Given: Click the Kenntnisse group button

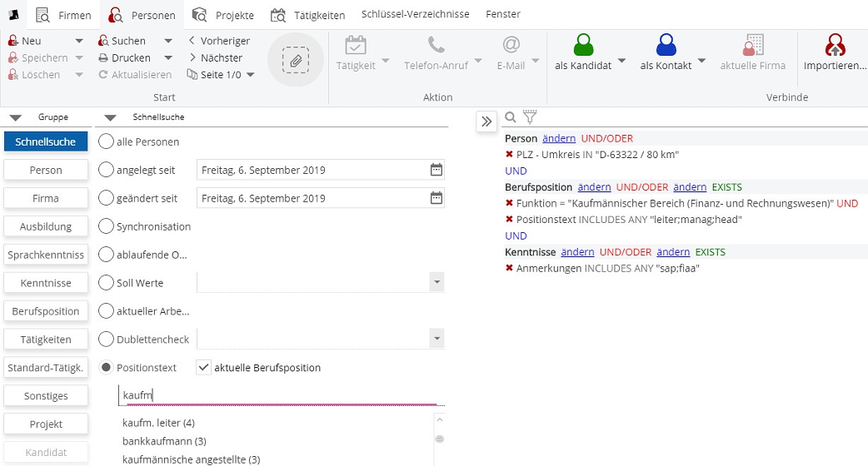Looking at the screenshot, I should (46, 283).
